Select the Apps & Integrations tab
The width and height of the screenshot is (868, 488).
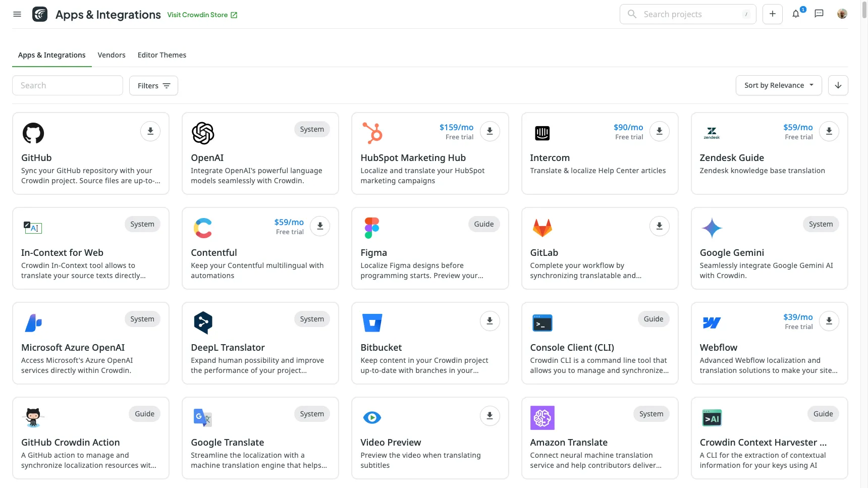click(x=52, y=55)
